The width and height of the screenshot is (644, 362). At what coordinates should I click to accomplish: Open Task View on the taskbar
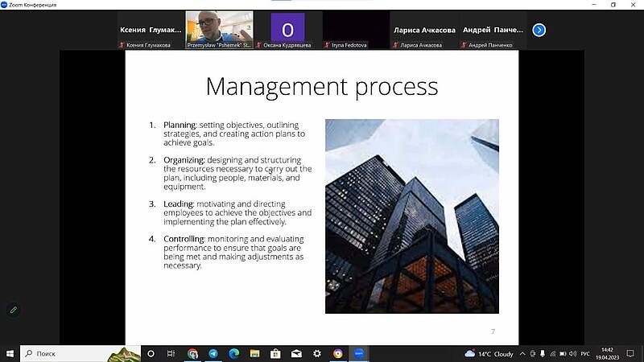point(171,353)
